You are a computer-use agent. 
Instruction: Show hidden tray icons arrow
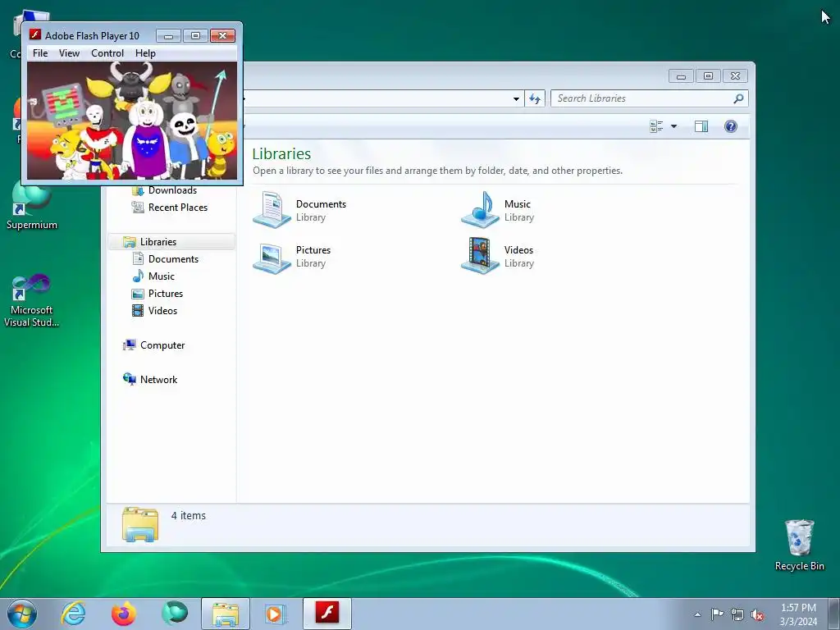[x=697, y=614]
